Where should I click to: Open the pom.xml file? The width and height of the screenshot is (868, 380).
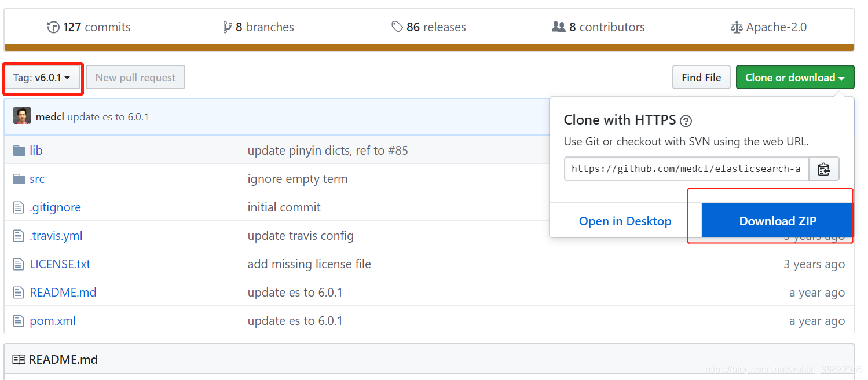click(53, 321)
